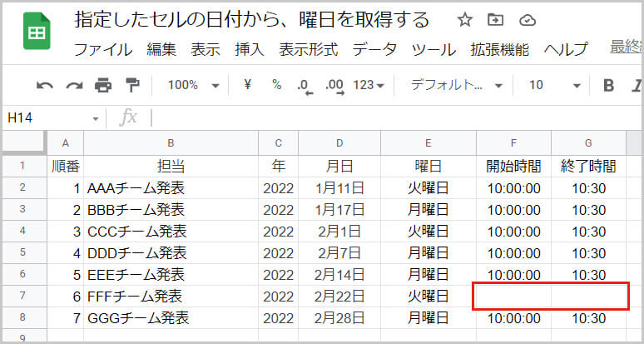The image size is (644, 344).
Task: Star this spreadsheet document
Action: 465,20
